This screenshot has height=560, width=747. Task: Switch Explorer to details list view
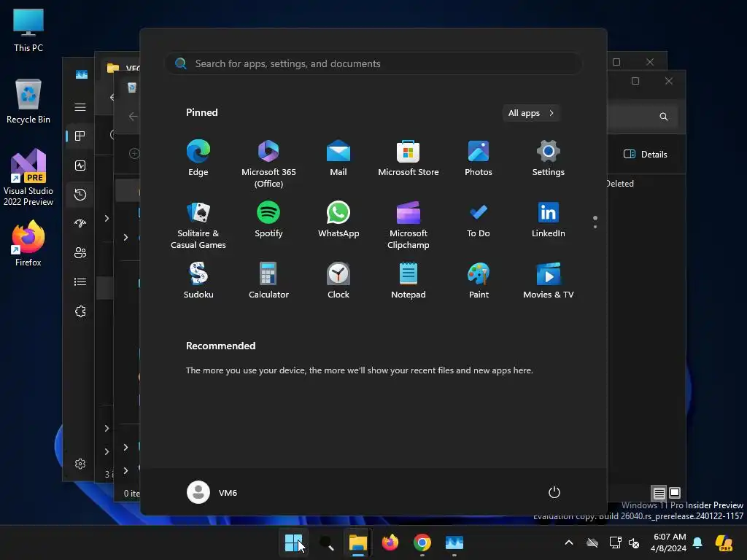click(x=659, y=493)
